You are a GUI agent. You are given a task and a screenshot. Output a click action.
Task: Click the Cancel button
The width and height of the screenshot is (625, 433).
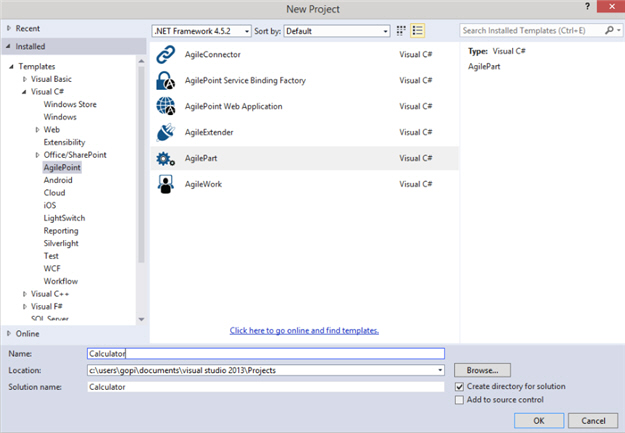tap(593, 421)
